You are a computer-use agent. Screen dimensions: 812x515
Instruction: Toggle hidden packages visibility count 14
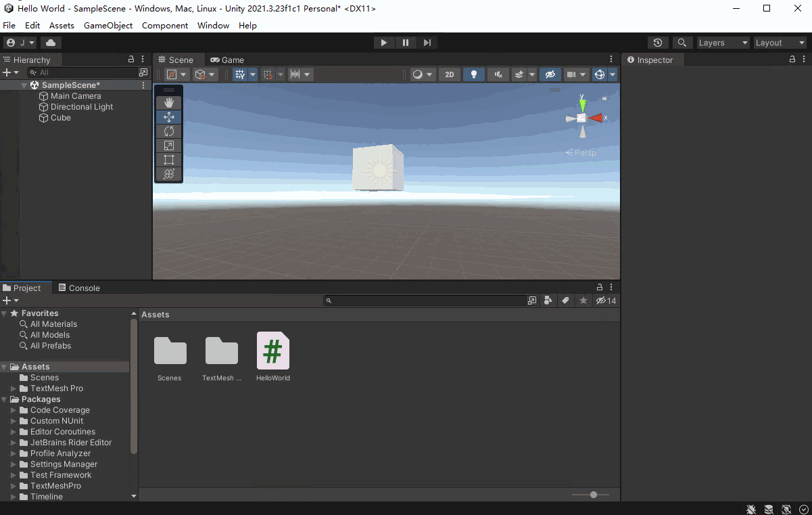click(x=606, y=300)
